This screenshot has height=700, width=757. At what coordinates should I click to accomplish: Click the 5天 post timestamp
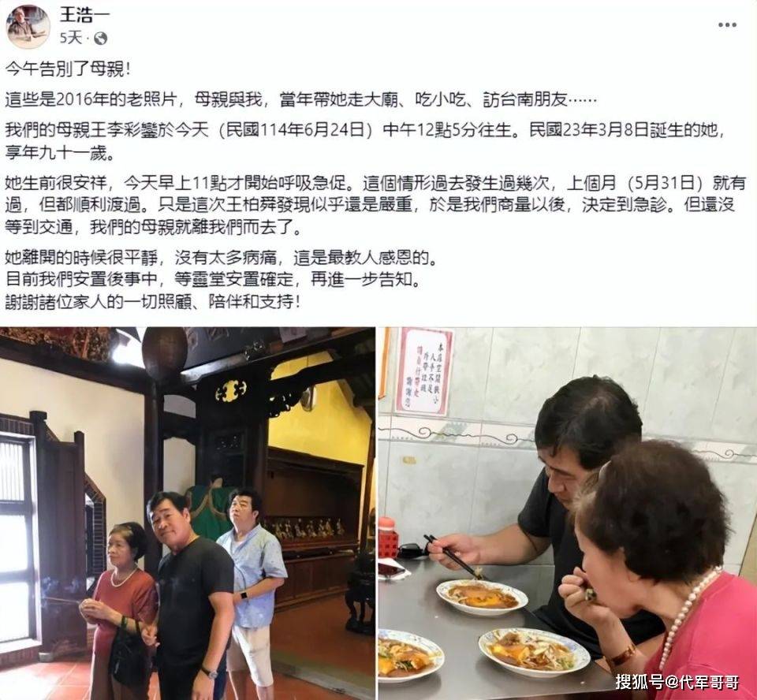(70, 38)
